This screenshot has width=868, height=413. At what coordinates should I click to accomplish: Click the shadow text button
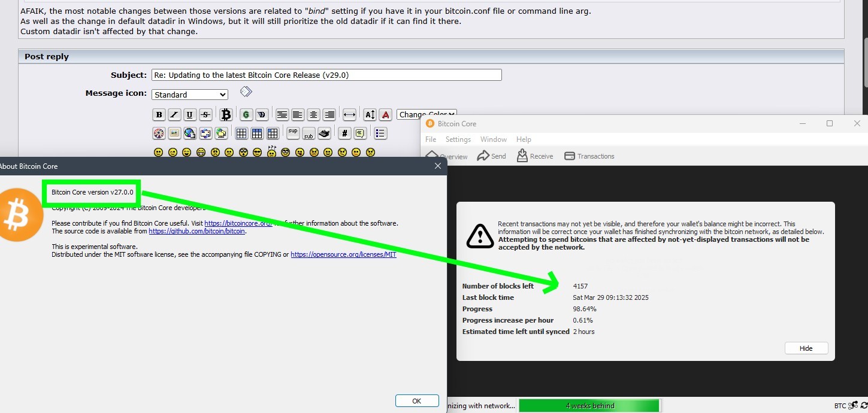point(262,115)
